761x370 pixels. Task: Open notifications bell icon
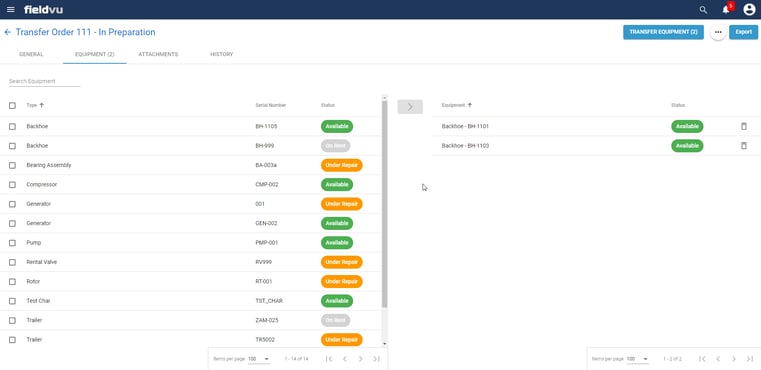tap(726, 10)
